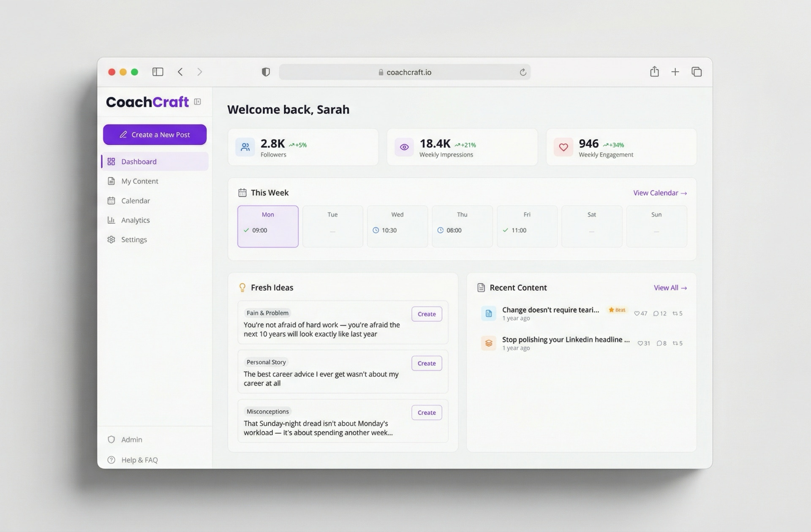
Task: Switch to the My Content section
Action: (x=139, y=181)
